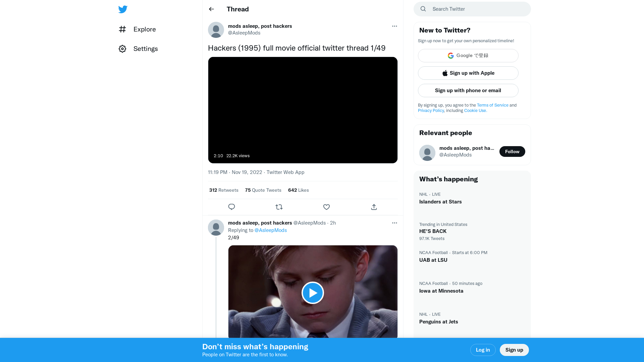Reply to the tweet using the comment icon
The image size is (644, 362).
(x=231, y=207)
